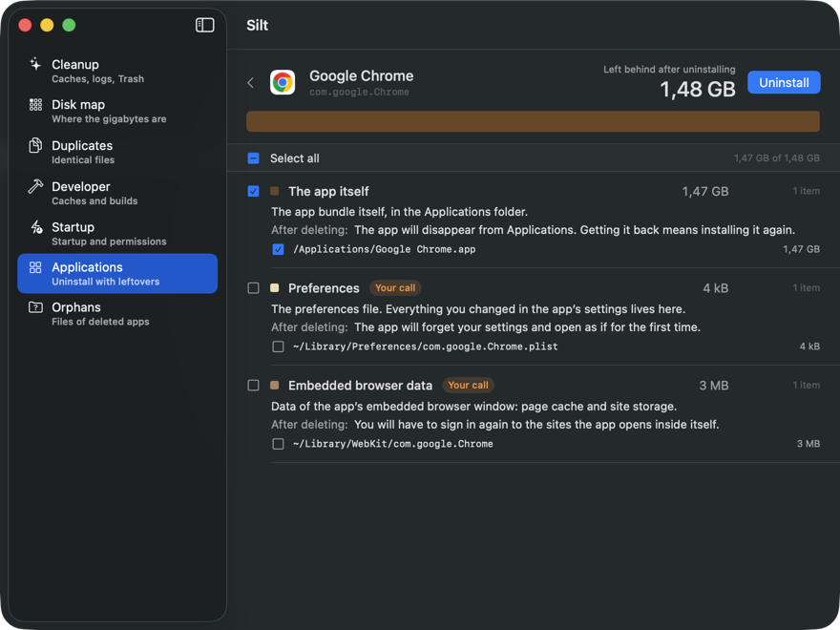Screen dimensions: 840x630
Task: Uncheck The app itself category checkbox
Action: coord(253,191)
